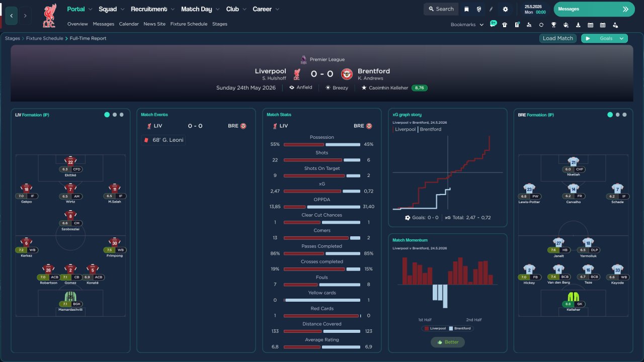Image resolution: width=644 pixels, height=362 pixels.
Task: Open the Goals dropdown arrow
Action: [x=621, y=38]
